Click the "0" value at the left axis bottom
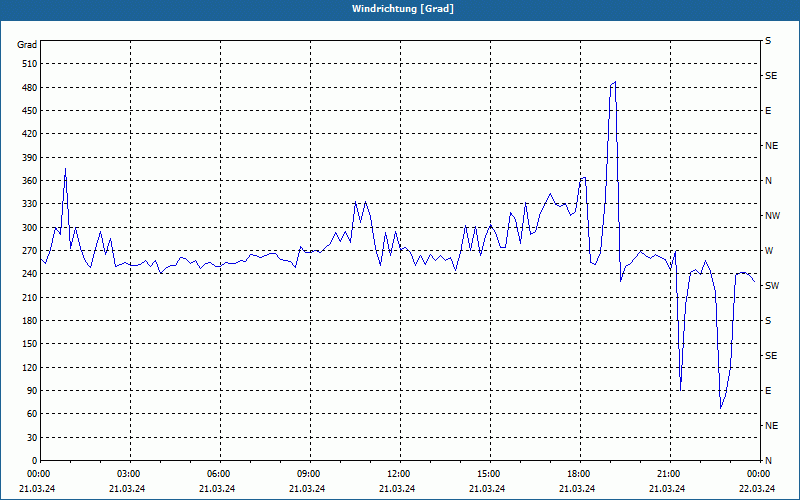 point(35,461)
